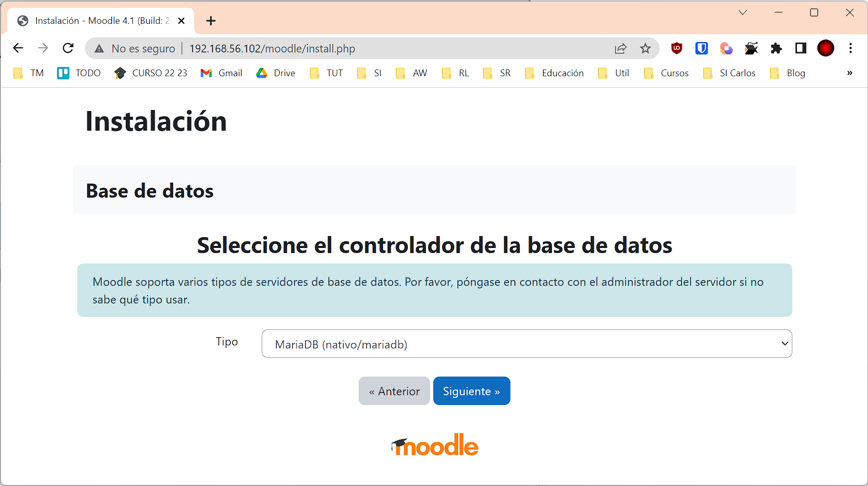This screenshot has height=486, width=868.
Task: Reload the Moodle installation page
Action: coord(68,48)
